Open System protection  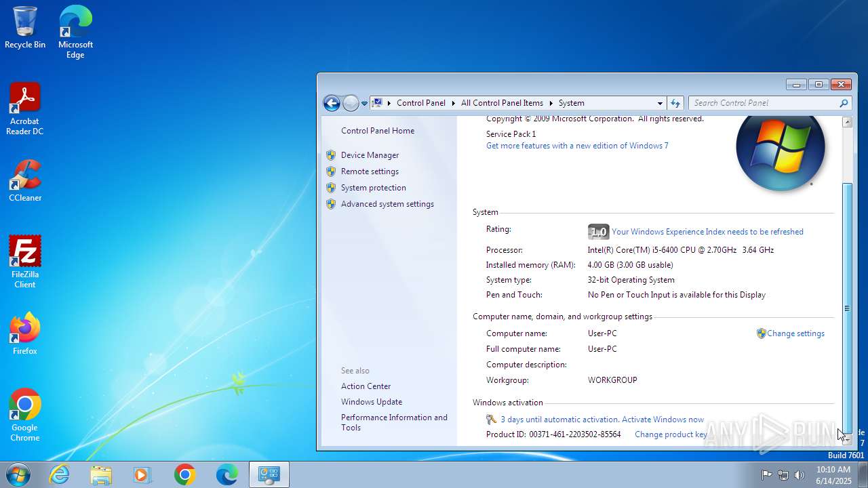click(374, 188)
